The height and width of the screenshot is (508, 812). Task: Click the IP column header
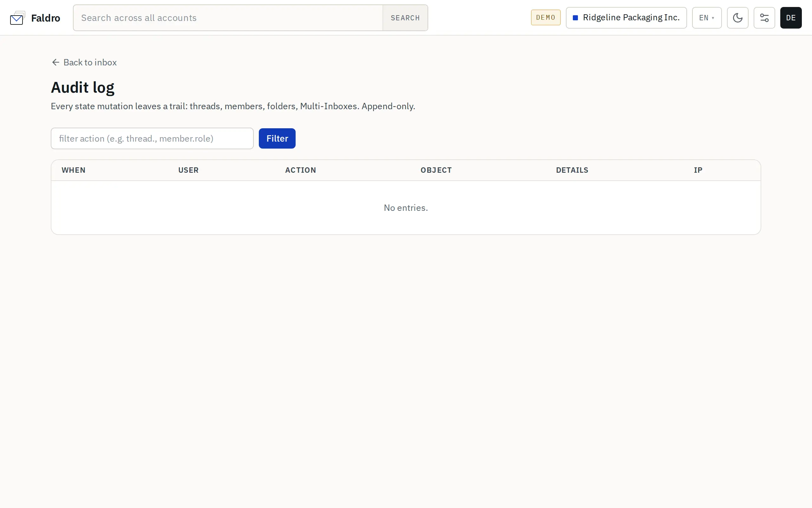(x=698, y=170)
